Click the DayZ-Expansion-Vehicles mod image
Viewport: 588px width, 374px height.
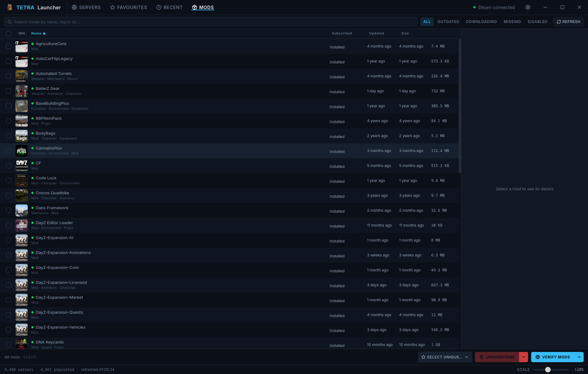(x=22, y=330)
